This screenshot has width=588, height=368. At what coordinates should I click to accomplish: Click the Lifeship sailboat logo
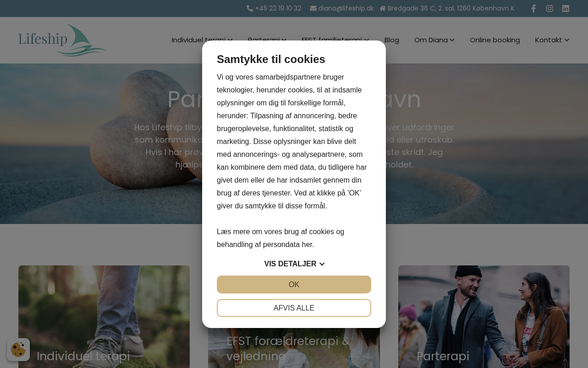click(62, 40)
